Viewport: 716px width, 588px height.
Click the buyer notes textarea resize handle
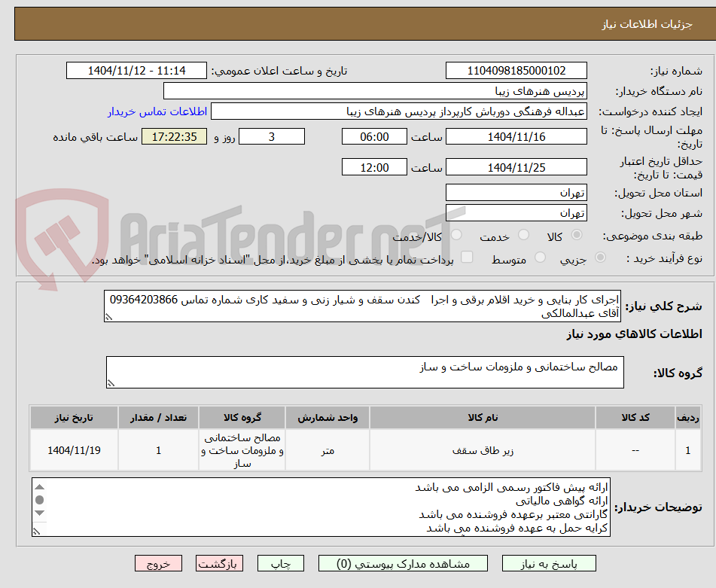tap(37, 531)
